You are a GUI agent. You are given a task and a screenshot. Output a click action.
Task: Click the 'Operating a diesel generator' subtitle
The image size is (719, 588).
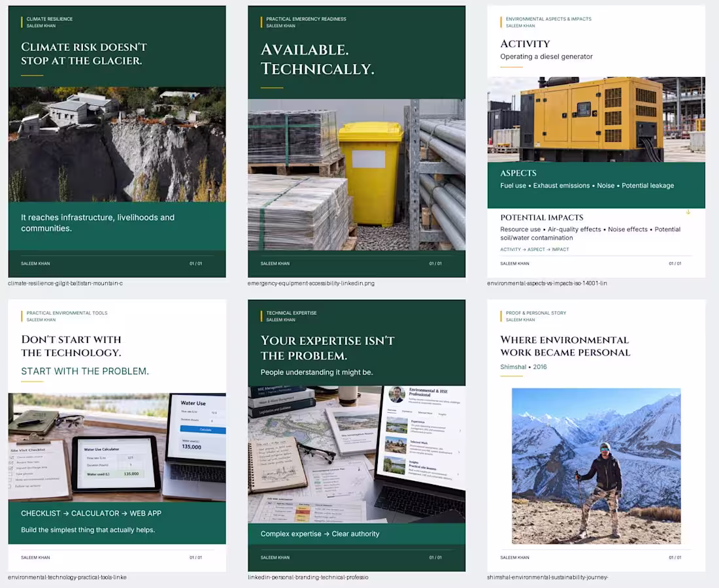[x=546, y=56]
